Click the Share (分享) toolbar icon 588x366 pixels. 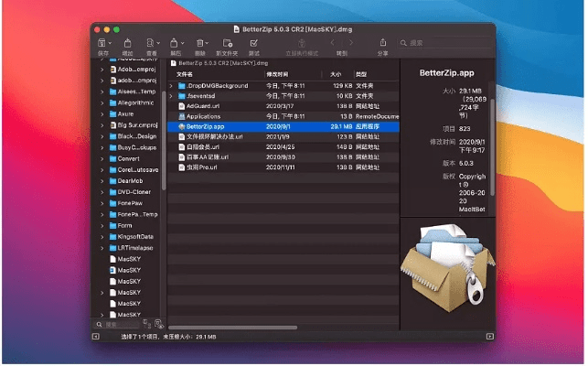(382, 43)
